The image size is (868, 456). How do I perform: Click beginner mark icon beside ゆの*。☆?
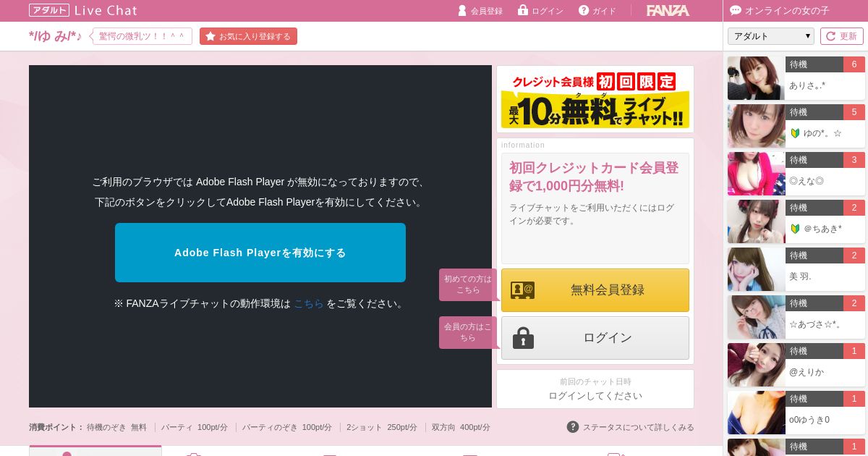795,133
